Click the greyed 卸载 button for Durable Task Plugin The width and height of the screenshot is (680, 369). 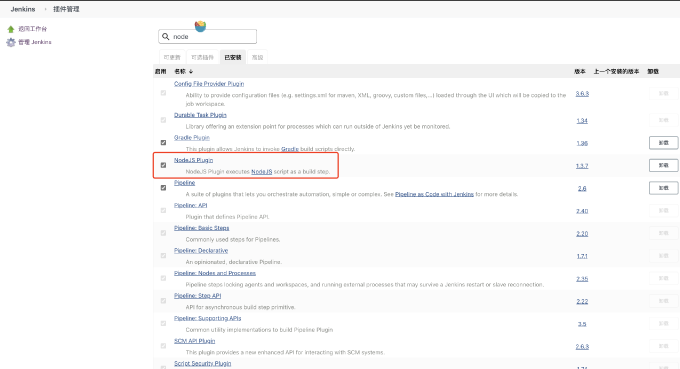tap(664, 120)
